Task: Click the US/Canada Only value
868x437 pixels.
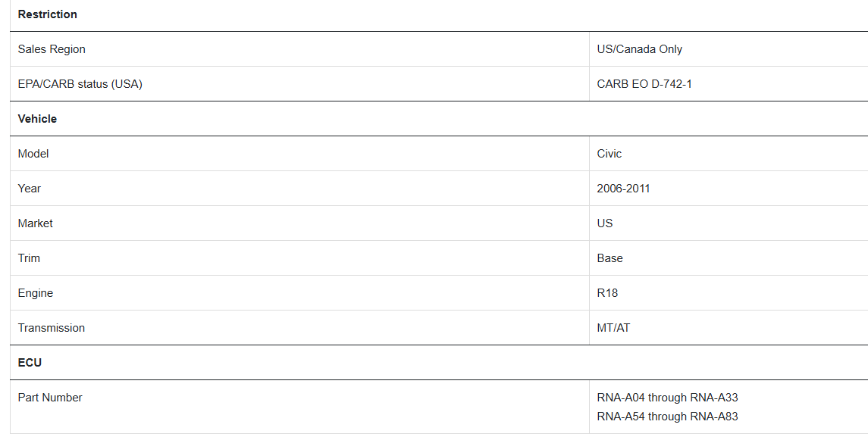Action: (x=639, y=49)
